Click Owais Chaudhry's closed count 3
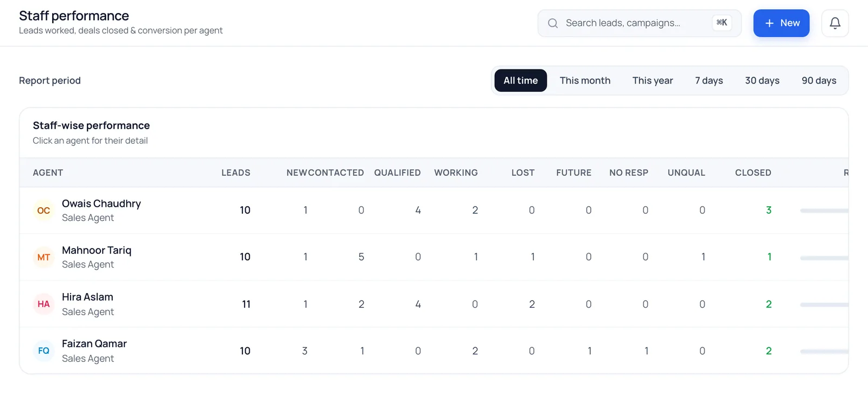868x401 pixels. coord(768,210)
